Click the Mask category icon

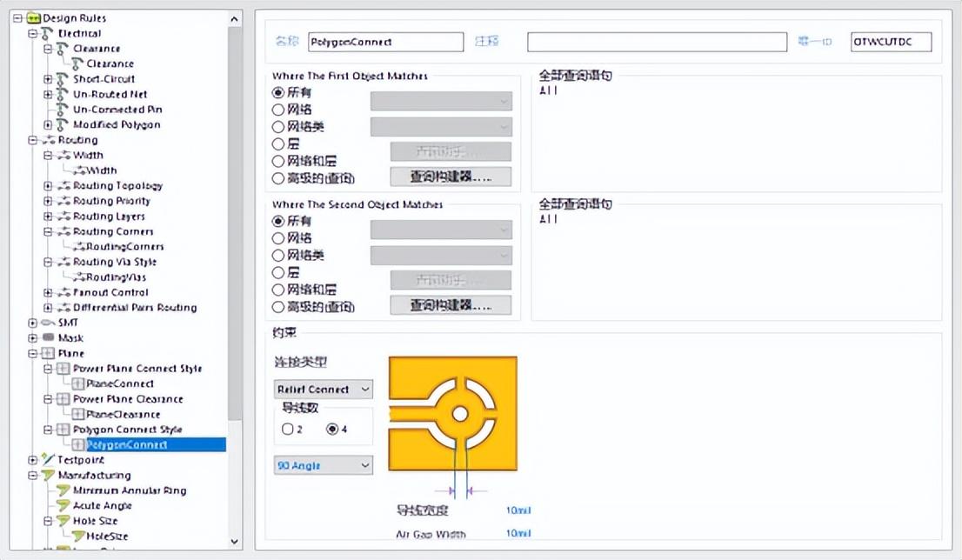(x=47, y=338)
